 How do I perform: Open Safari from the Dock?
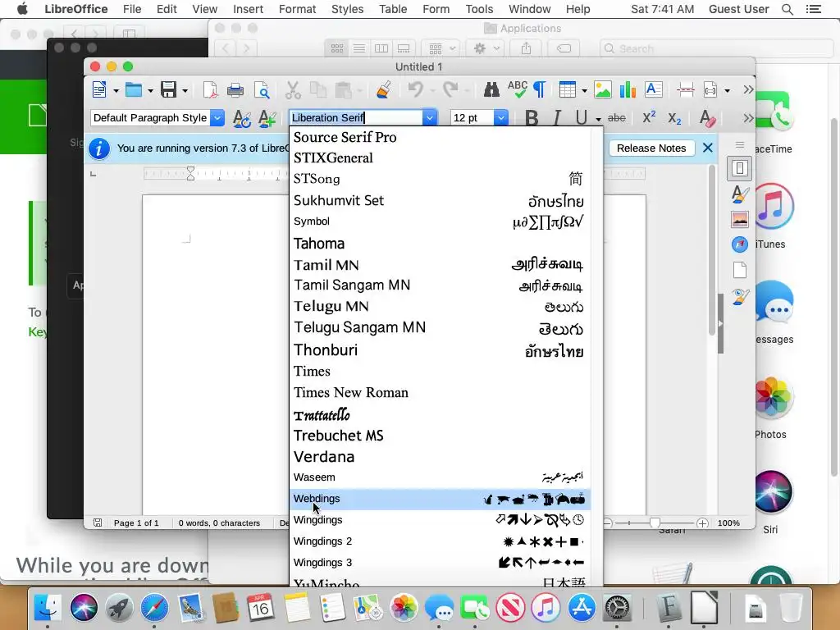click(x=154, y=608)
